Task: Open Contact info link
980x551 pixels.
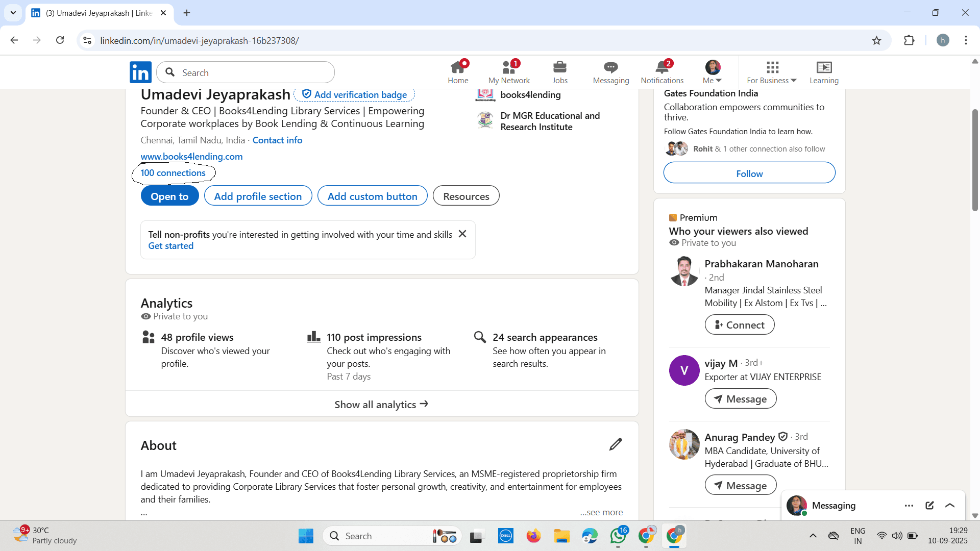Action: 277,140
